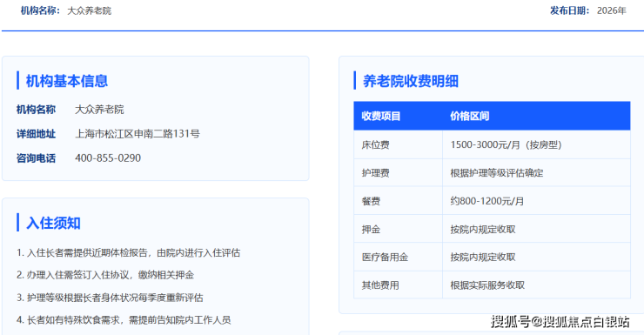The width and height of the screenshot is (644, 335).
Task: Select notice item 1 about 体检报告
Action: tap(128, 252)
